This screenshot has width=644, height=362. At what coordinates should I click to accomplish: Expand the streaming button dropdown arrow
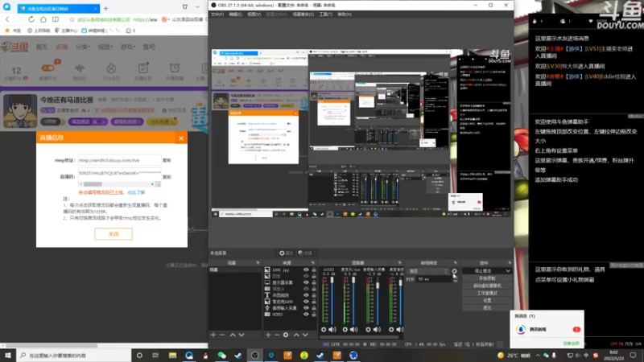point(508,271)
